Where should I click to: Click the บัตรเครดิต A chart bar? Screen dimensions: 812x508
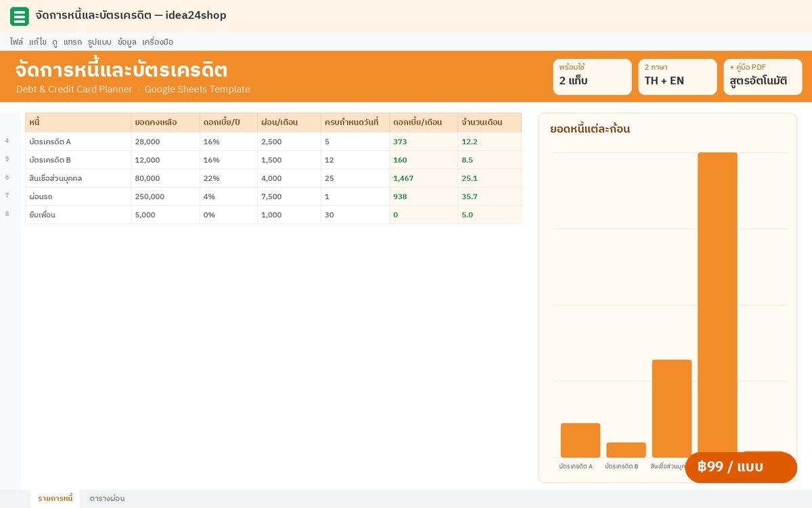581,440
